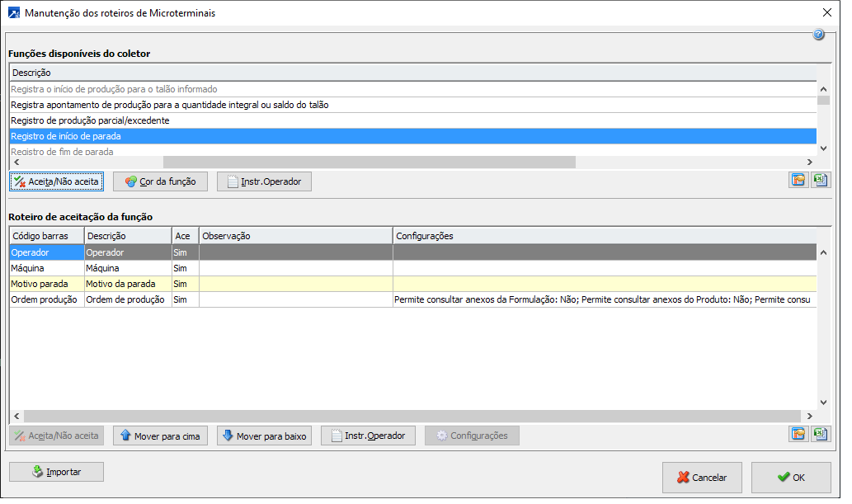Click the Configurações column header
852x504 pixels.
[605, 236]
